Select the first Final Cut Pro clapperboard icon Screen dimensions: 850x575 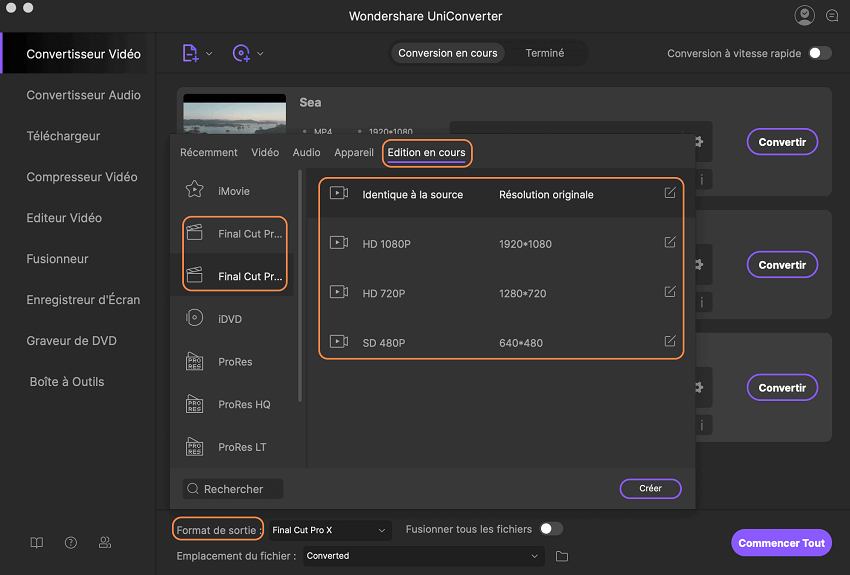click(195, 232)
